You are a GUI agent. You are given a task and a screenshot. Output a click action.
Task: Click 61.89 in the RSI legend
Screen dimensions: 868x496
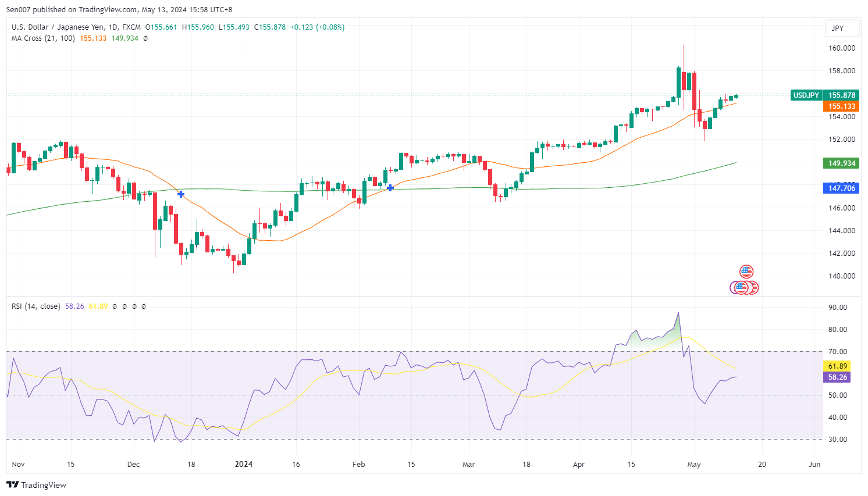pyautogui.click(x=98, y=306)
